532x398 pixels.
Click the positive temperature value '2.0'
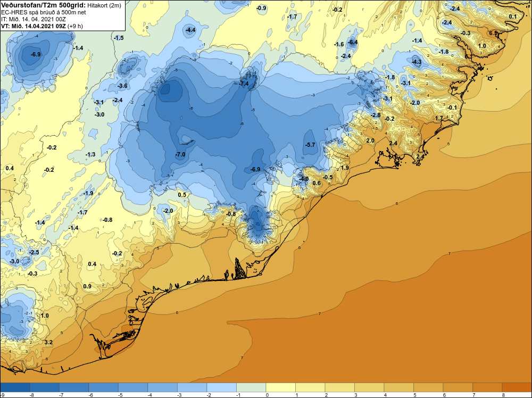click(370, 141)
